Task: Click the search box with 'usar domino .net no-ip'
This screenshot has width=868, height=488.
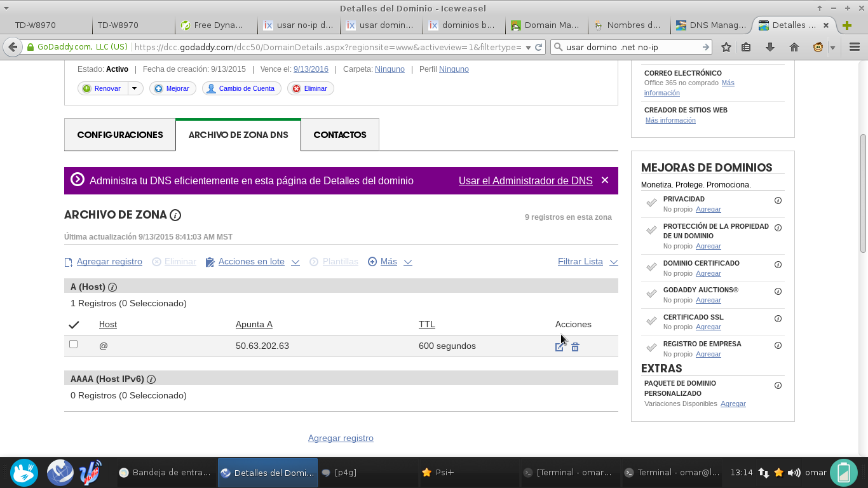Action: pyautogui.click(x=632, y=47)
